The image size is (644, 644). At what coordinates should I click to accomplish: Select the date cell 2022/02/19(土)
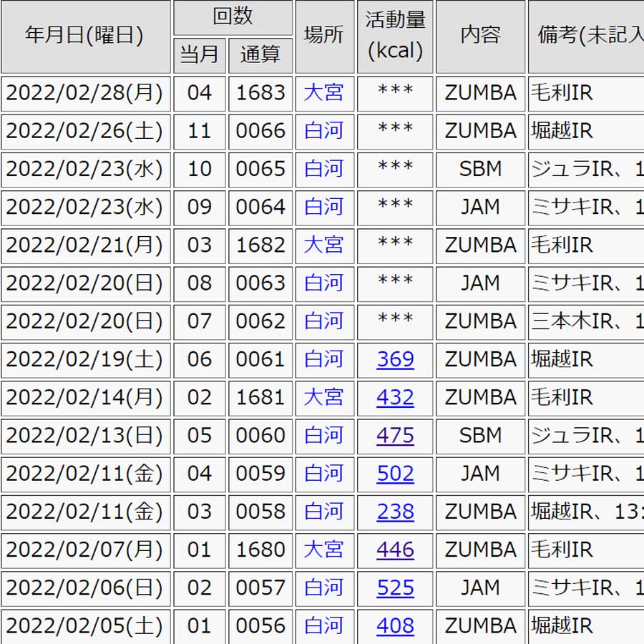(85, 360)
